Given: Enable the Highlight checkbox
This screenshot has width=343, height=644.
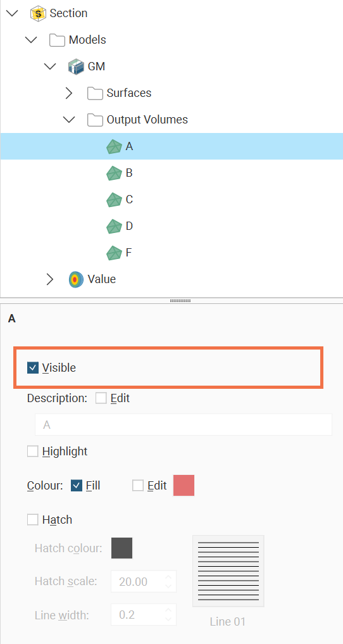Looking at the screenshot, I should click(x=33, y=451).
